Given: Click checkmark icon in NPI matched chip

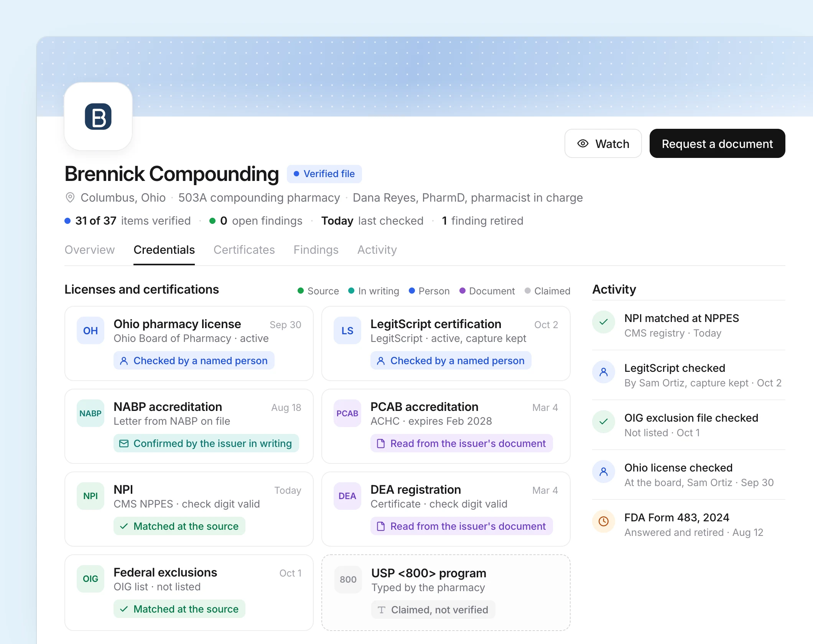Looking at the screenshot, I should point(124,526).
